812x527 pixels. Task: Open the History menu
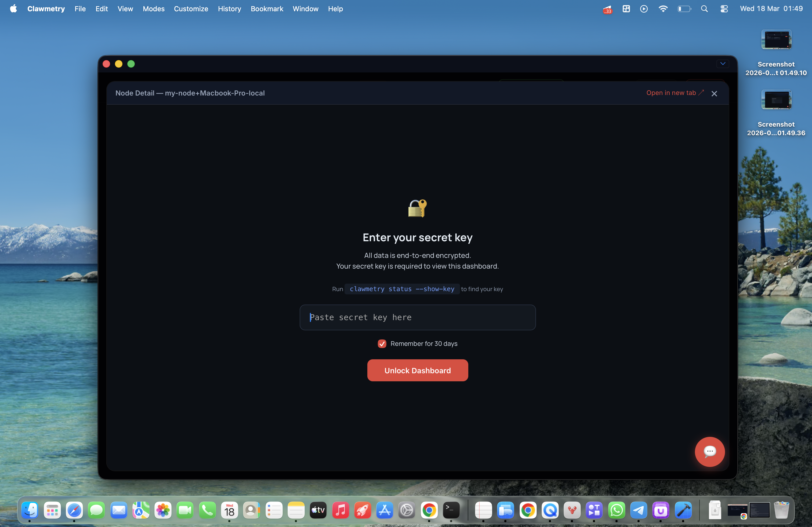(x=229, y=9)
